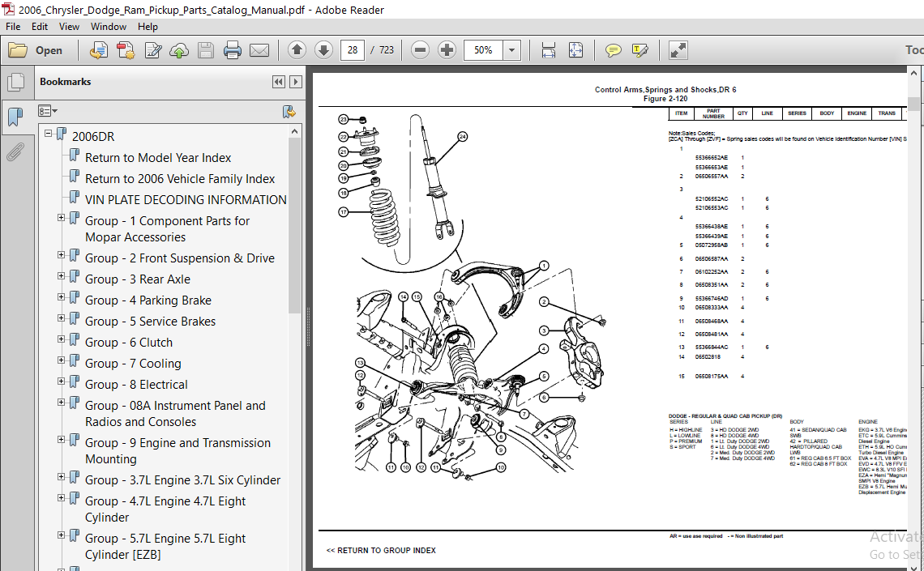This screenshot has height=571, width=924.
Task: Expand Group - 3.7L Engine bookmark
Action: coord(62,477)
